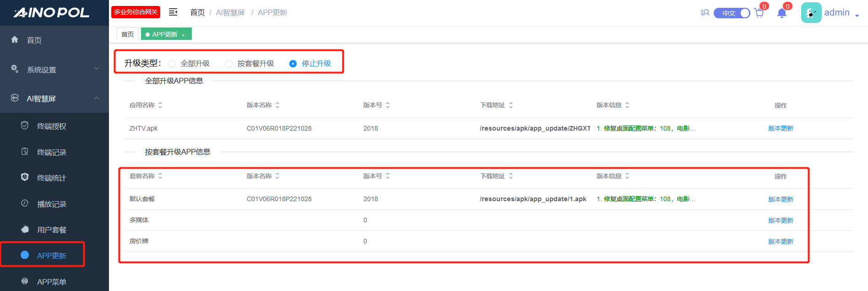Open 终端统计 in the sidebar
The height and width of the screenshot is (291, 868).
coord(51,178)
